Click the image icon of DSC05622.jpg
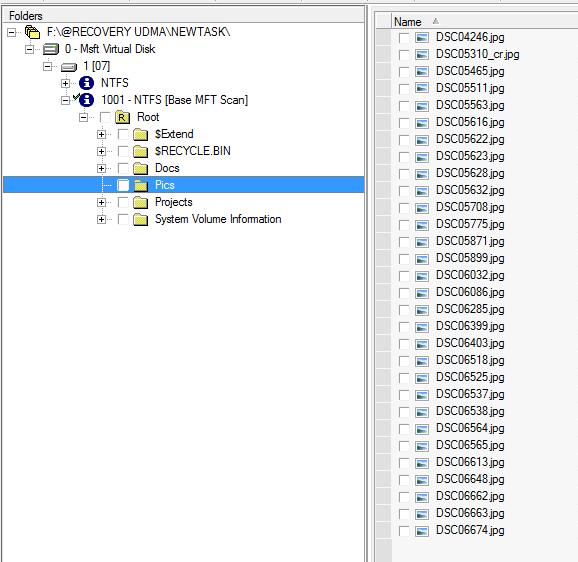Screen dimensions: 578x562 pyautogui.click(x=422, y=140)
